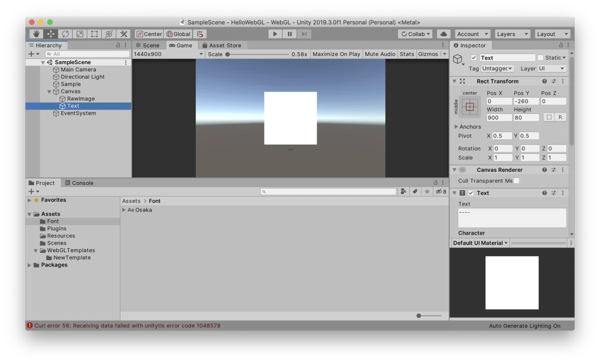Open Default UI Material dropdown
Image resolution: width=600 pixels, height=364 pixels.
pos(480,243)
